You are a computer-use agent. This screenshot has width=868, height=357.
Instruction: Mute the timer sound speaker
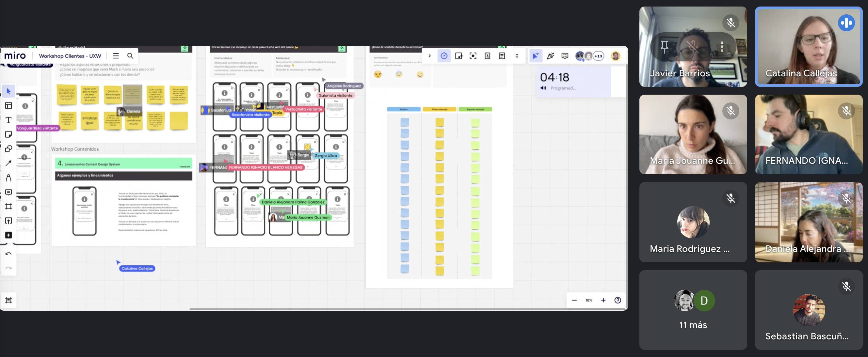543,88
